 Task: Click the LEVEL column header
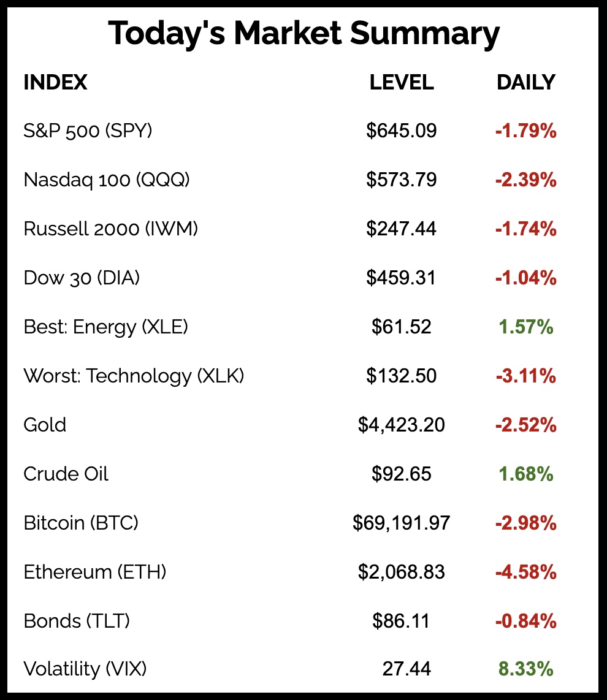[402, 82]
